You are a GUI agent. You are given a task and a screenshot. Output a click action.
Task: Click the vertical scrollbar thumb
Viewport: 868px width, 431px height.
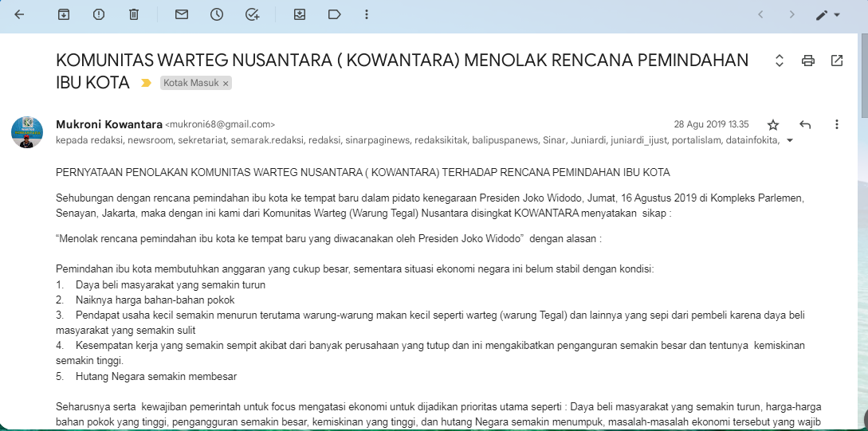pos(864,75)
